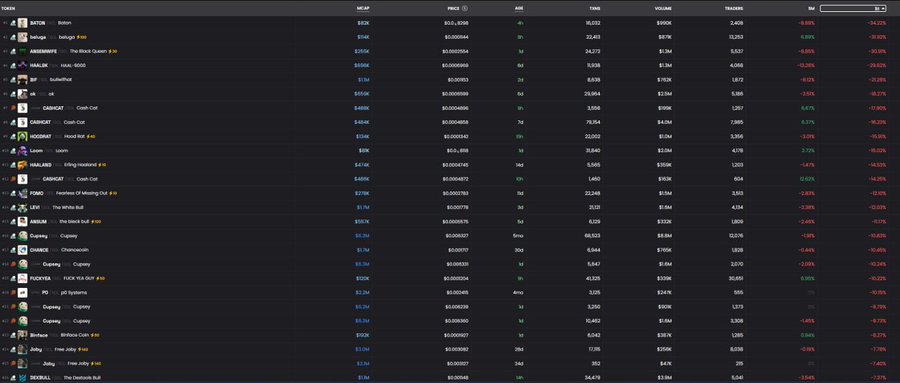Click the launchpad icon in the BATON row

coord(13,23)
